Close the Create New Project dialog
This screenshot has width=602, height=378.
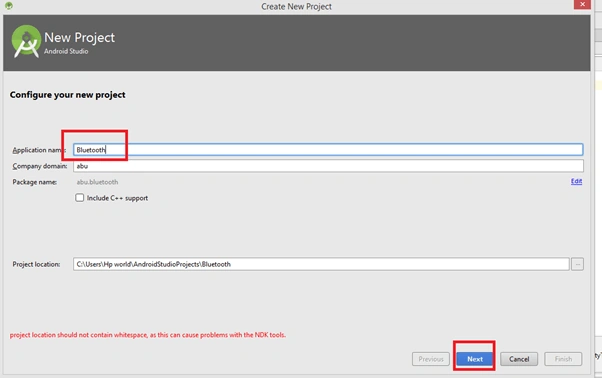click(582, 4)
